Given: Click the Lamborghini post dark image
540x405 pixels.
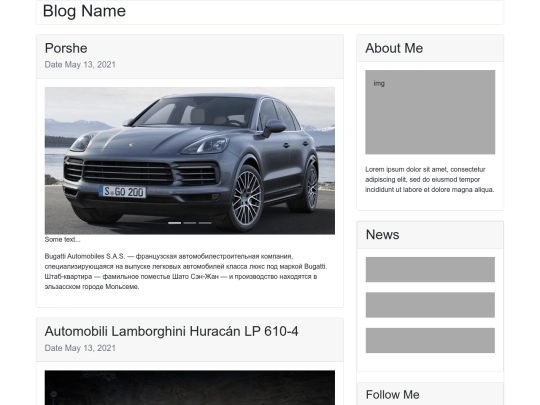Looking at the screenshot, I should click(190, 388).
